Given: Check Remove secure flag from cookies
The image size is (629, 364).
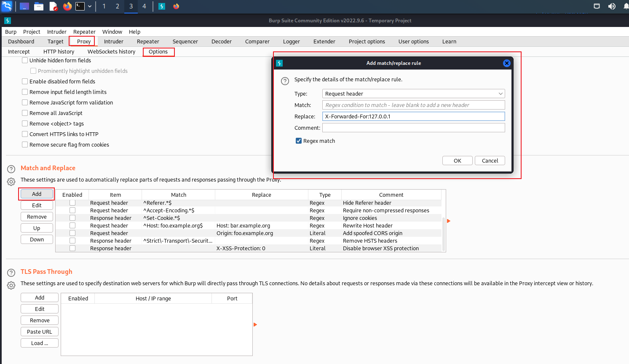Looking at the screenshot, I should point(25,145).
